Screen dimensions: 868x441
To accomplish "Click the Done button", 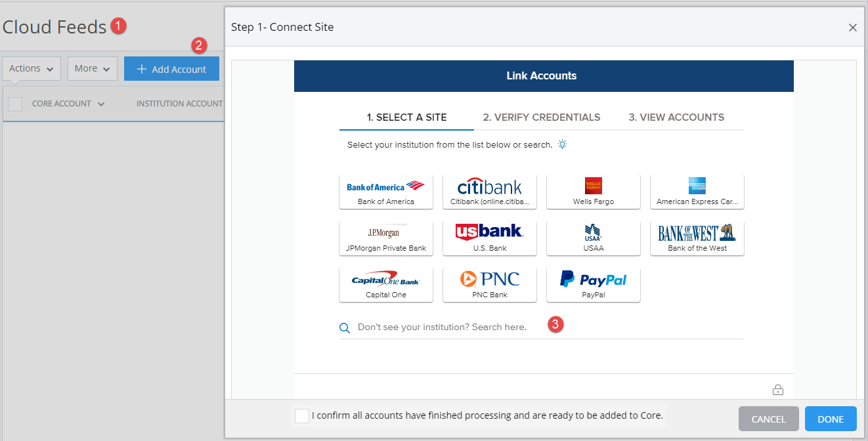I will pos(831,419).
